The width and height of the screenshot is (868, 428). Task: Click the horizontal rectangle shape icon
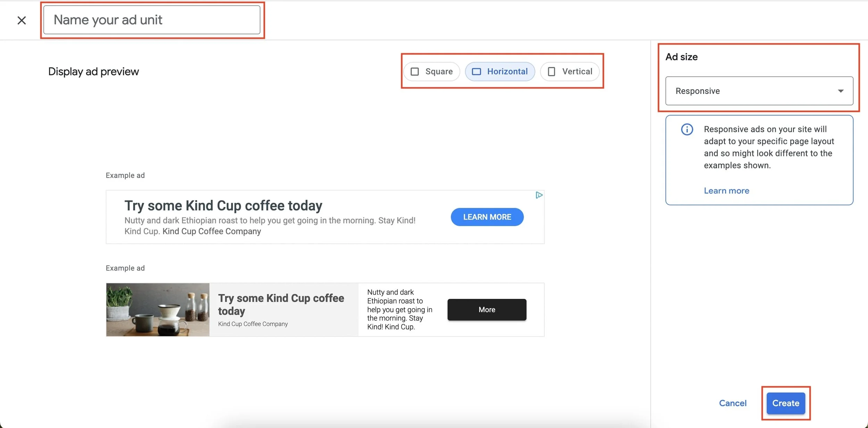pyautogui.click(x=476, y=71)
